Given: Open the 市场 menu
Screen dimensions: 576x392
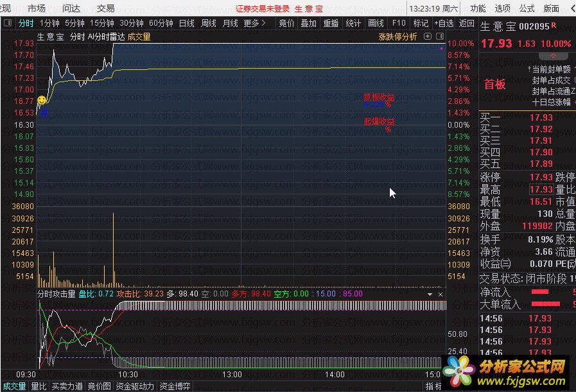Looking at the screenshot, I should [37, 8].
